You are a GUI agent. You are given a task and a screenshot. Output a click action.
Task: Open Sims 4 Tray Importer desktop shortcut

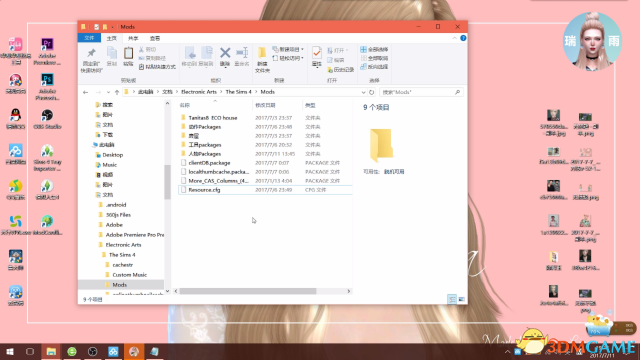(47, 158)
